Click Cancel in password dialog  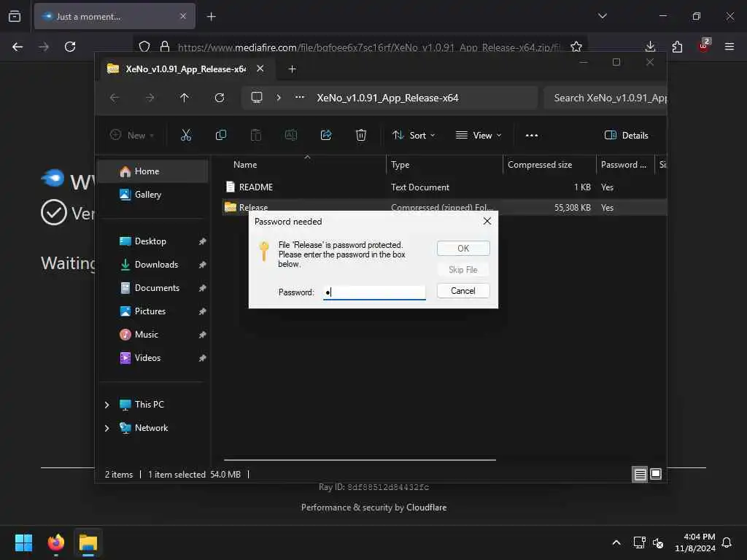tap(463, 291)
